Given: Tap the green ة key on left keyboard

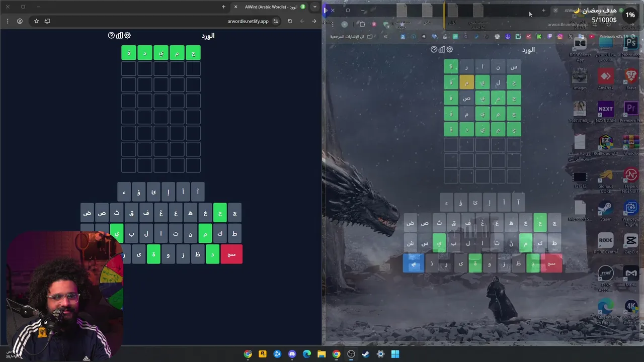Looking at the screenshot, I should click(153, 254).
